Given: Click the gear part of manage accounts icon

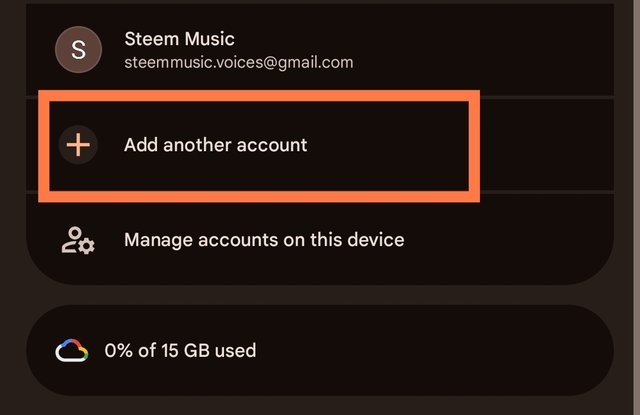Looking at the screenshot, I should (86, 246).
